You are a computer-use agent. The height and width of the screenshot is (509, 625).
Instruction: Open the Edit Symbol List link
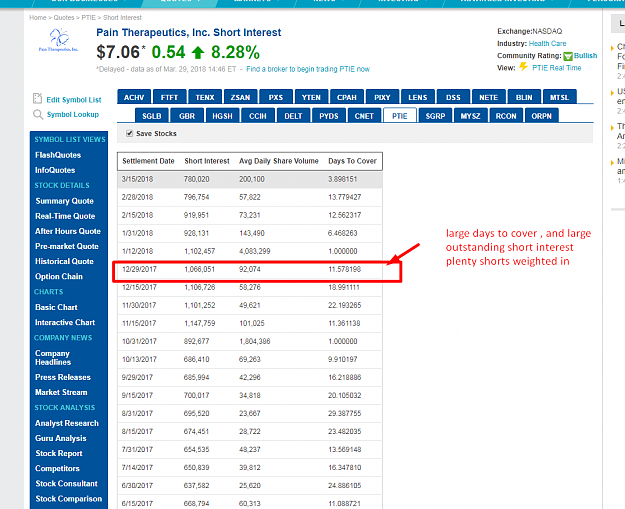pyautogui.click(x=74, y=100)
